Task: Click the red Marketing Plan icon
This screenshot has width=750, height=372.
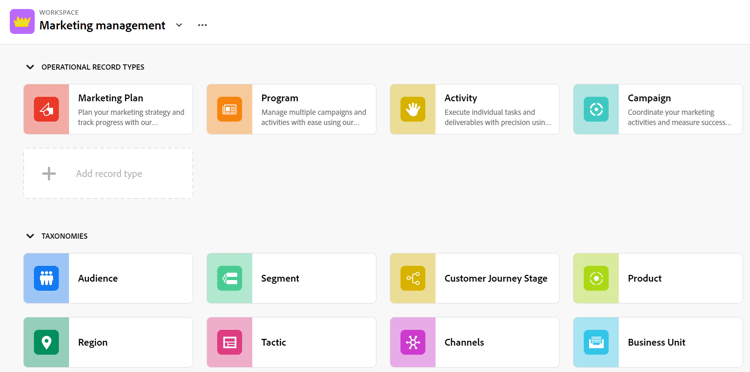Action: tap(46, 109)
